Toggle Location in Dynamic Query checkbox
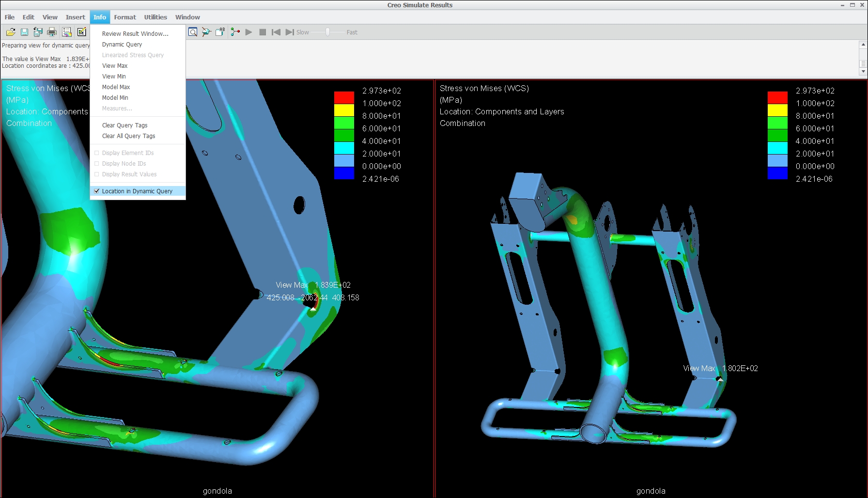Viewport: 868px width, 498px height. [96, 191]
